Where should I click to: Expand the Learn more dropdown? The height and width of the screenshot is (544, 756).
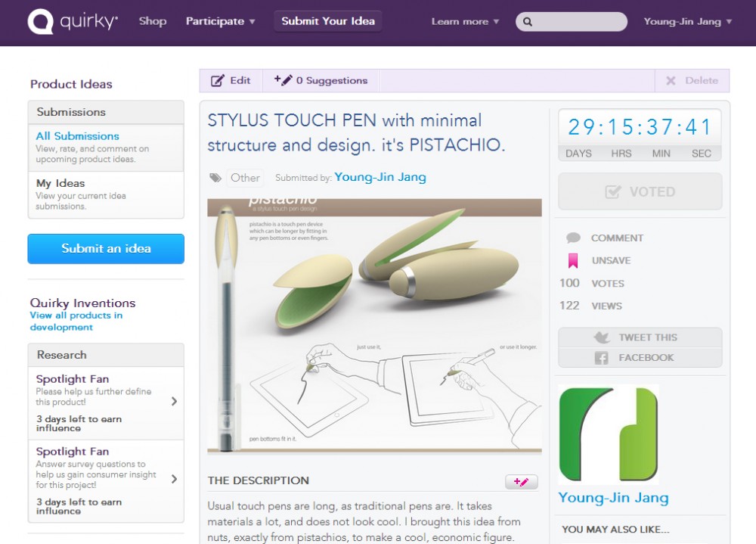point(465,22)
